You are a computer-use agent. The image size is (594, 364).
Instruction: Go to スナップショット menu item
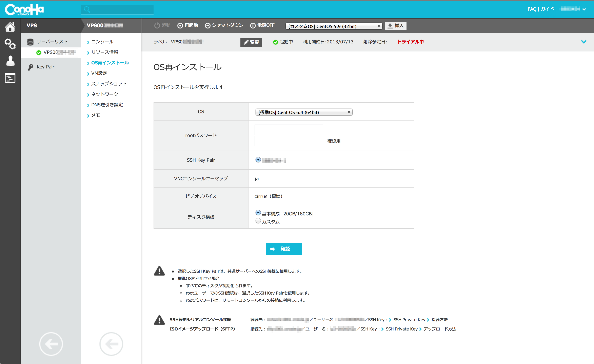tap(109, 84)
